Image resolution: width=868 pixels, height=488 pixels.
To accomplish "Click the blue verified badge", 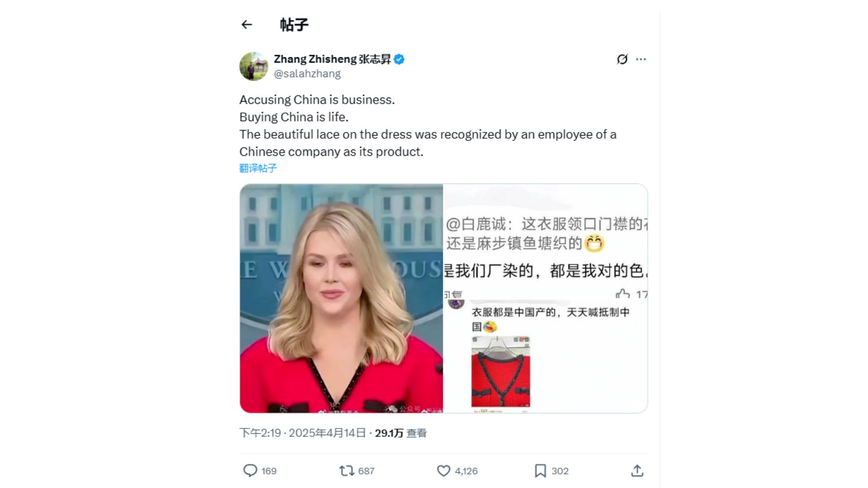I will coord(399,59).
